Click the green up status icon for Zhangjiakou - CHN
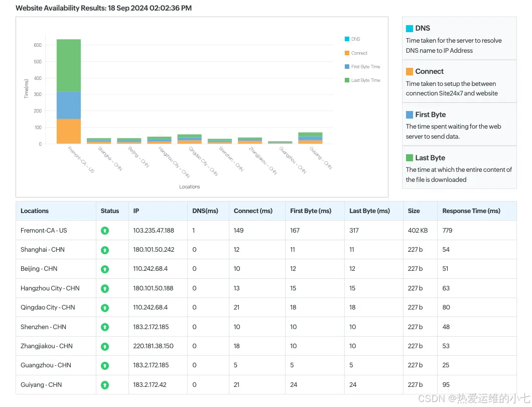Viewport: 532px width, 407px height. [x=105, y=347]
